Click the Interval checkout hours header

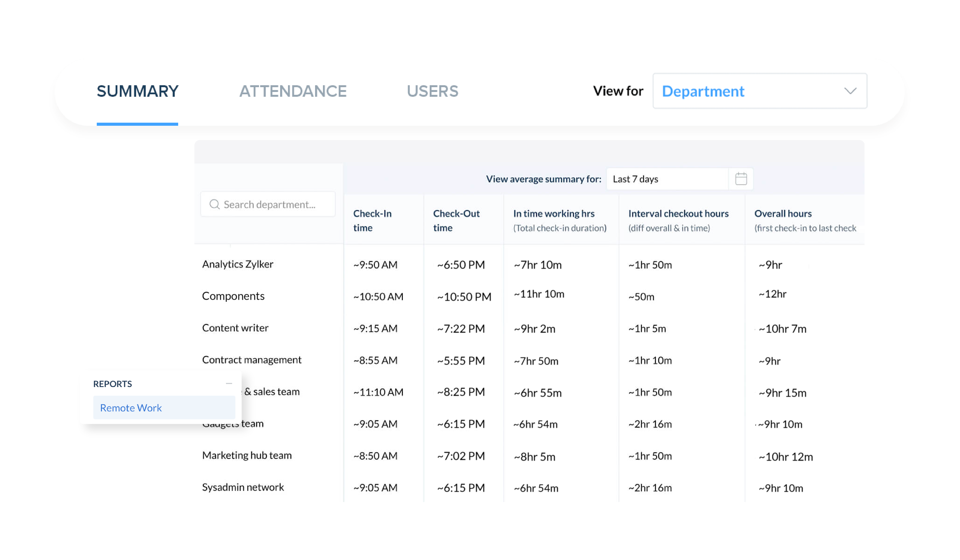pyautogui.click(x=678, y=214)
